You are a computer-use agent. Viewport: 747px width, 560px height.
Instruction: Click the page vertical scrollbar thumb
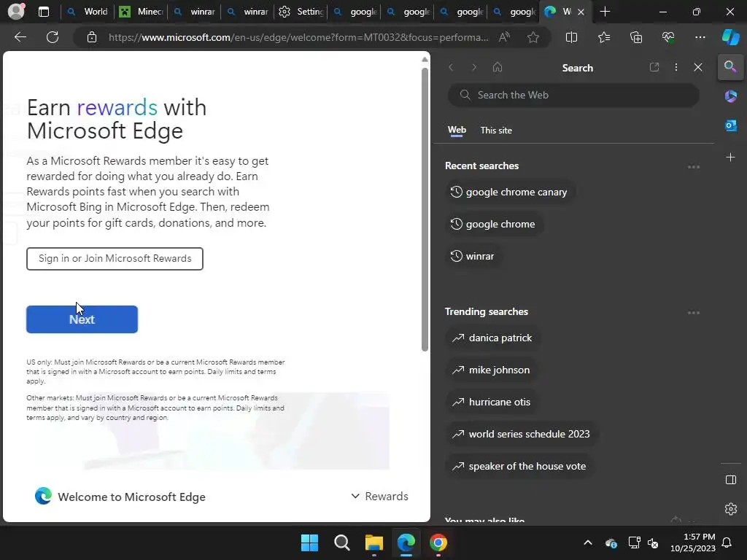[x=425, y=209]
